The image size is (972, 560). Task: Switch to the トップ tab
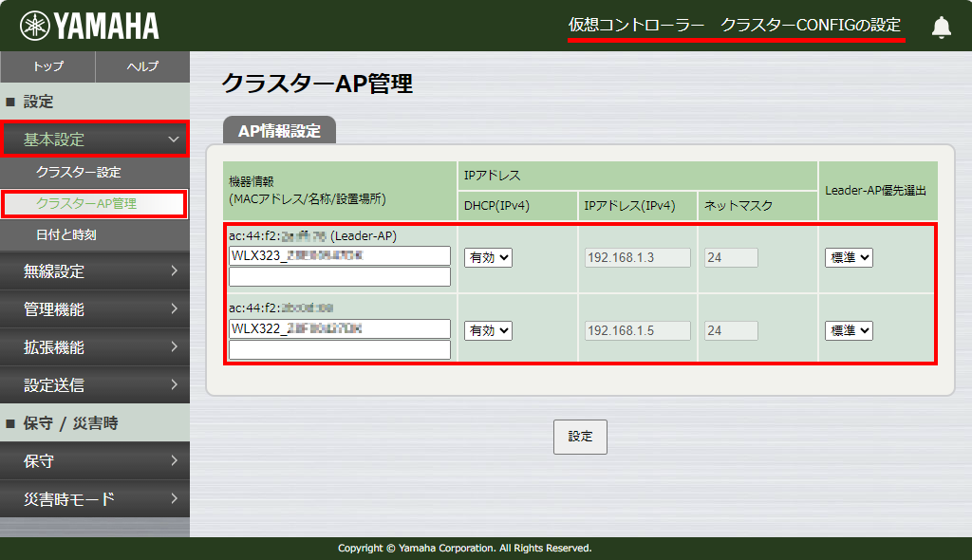pyautogui.click(x=47, y=67)
